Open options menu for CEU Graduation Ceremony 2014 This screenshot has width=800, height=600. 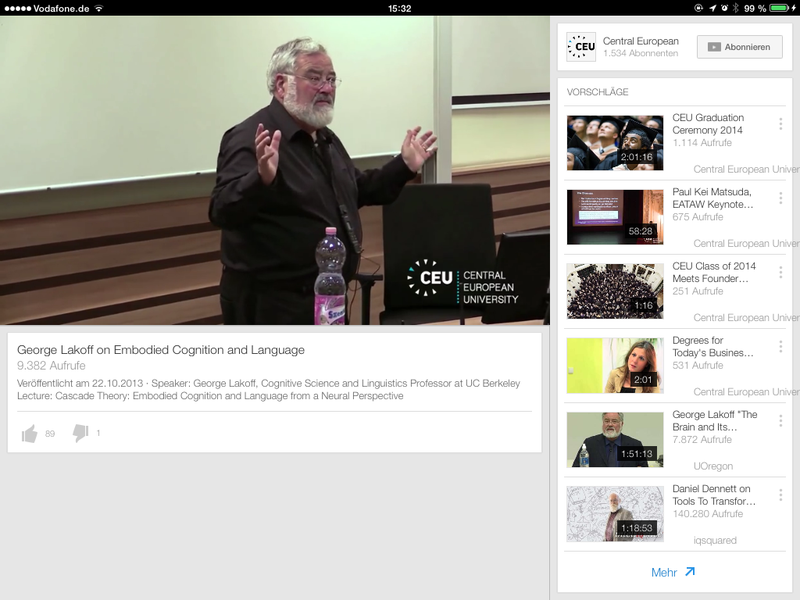[780, 125]
